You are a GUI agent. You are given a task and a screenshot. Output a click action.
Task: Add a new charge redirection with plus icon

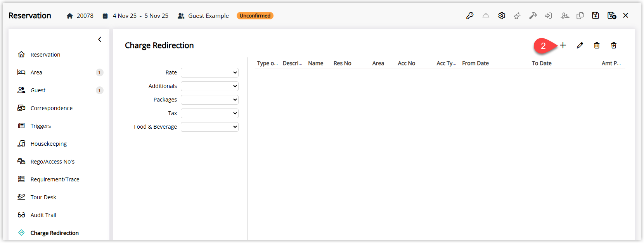(x=563, y=45)
